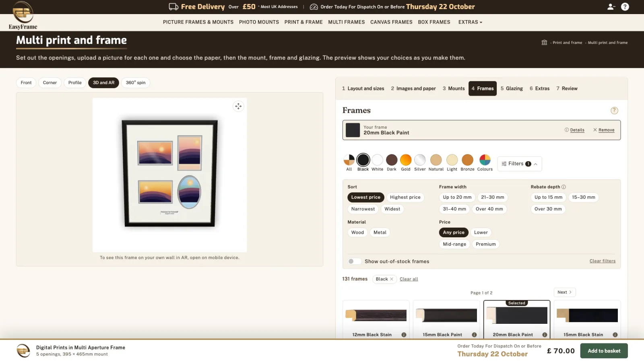Filter rebate depth Over 30 mm
This screenshot has width=644, height=362.
pos(548,209)
